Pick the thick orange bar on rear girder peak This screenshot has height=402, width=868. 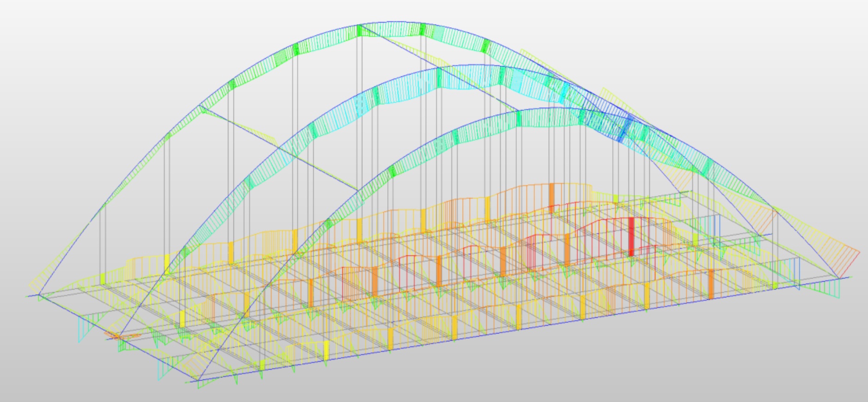(551, 194)
